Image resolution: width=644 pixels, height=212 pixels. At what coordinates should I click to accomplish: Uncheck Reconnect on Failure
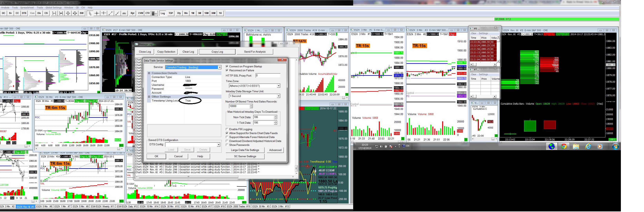click(227, 70)
